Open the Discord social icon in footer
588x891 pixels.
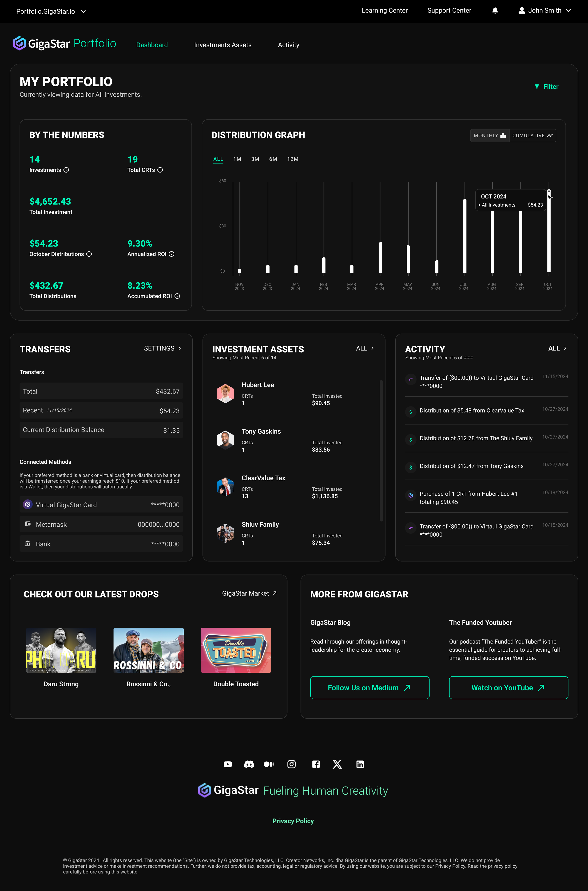point(249,764)
